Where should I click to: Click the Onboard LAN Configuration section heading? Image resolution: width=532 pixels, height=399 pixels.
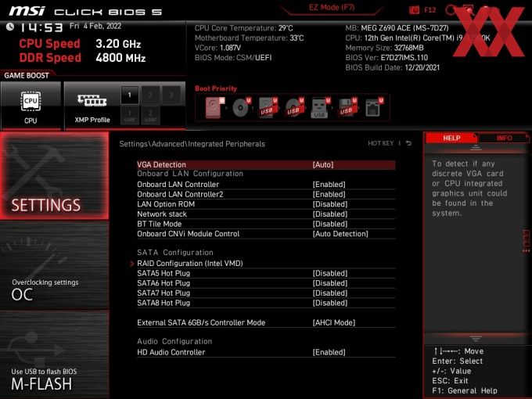(x=190, y=174)
